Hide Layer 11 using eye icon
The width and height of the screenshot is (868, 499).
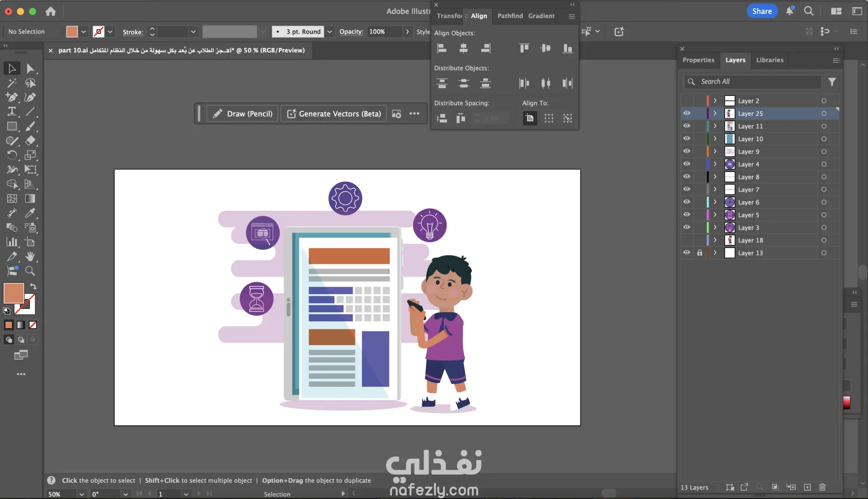687,126
